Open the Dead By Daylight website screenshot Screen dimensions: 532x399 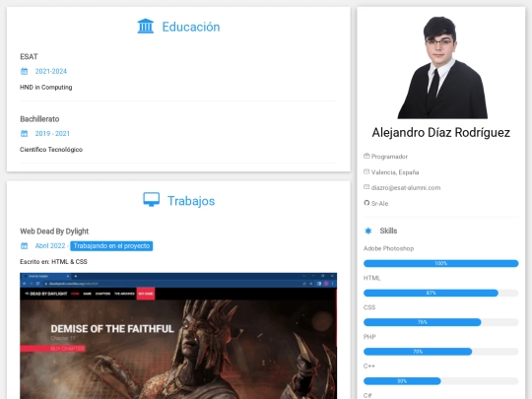coord(178,336)
